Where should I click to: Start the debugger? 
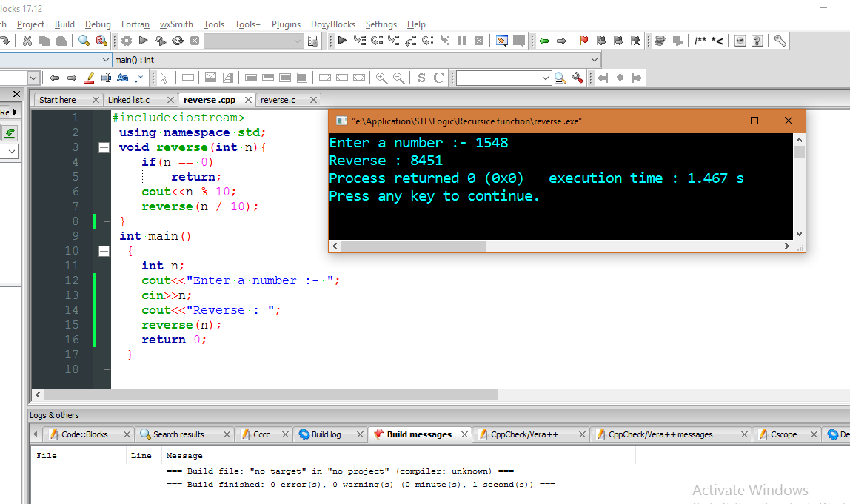(x=343, y=41)
